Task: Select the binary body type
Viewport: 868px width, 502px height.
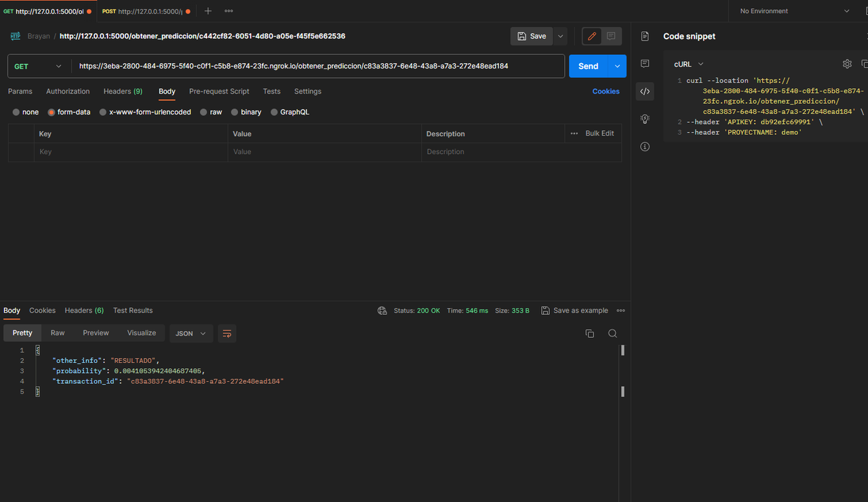Action: pos(246,112)
